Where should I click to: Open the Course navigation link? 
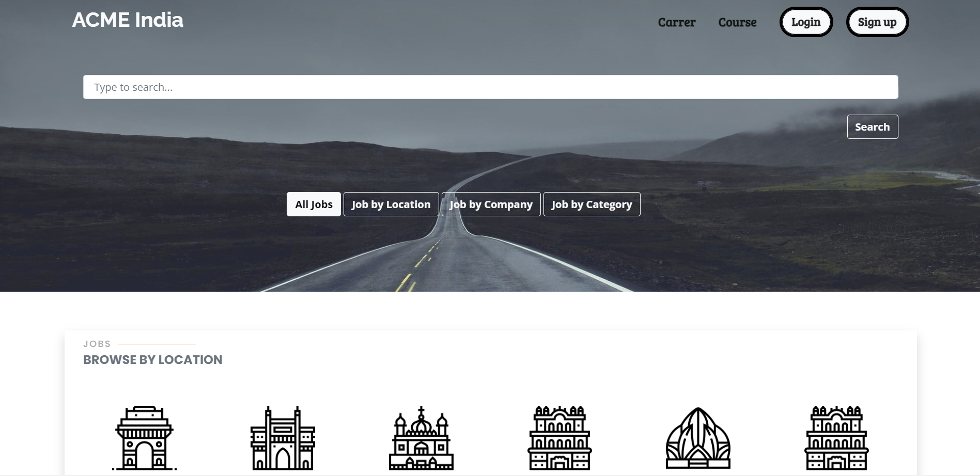click(737, 22)
